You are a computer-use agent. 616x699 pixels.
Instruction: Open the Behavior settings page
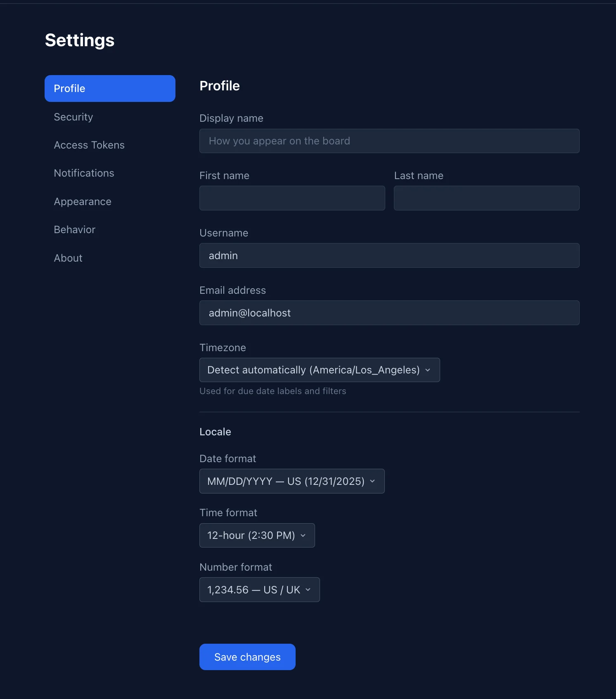[x=74, y=229]
